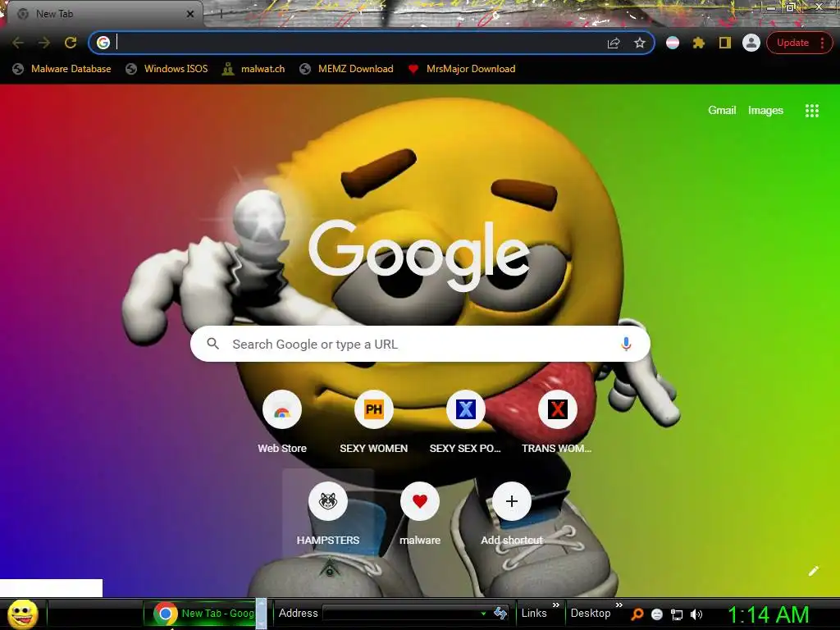Reload the page with the refresh icon
This screenshot has height=630, width=840.
tap(71, 43)
